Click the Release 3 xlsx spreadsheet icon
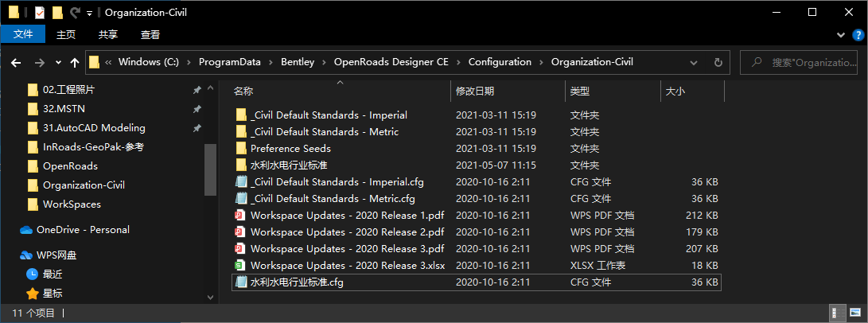868x323 pixels. tap(240, 266)
